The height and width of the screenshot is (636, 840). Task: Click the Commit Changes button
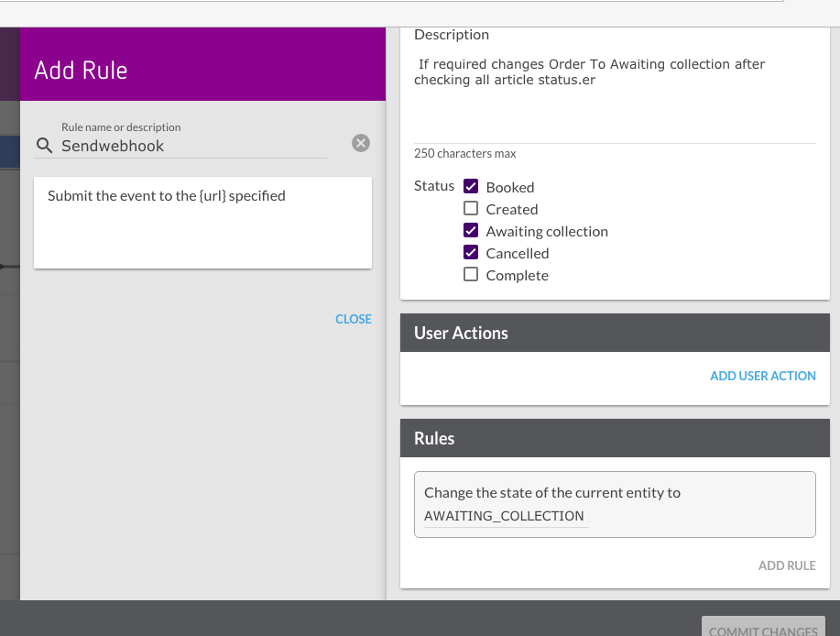click(x=762, y=628)
